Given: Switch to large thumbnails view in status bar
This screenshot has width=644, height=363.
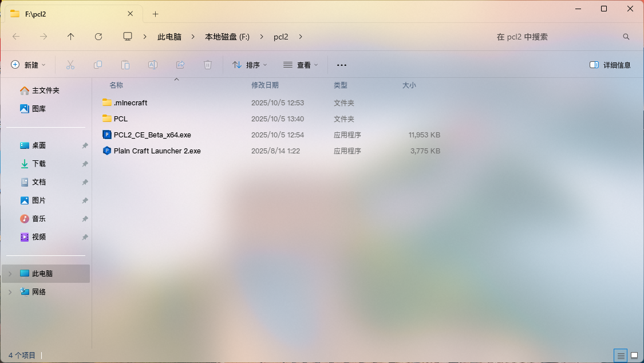Looking at the screenshot, I should click(x=634, y=356).
